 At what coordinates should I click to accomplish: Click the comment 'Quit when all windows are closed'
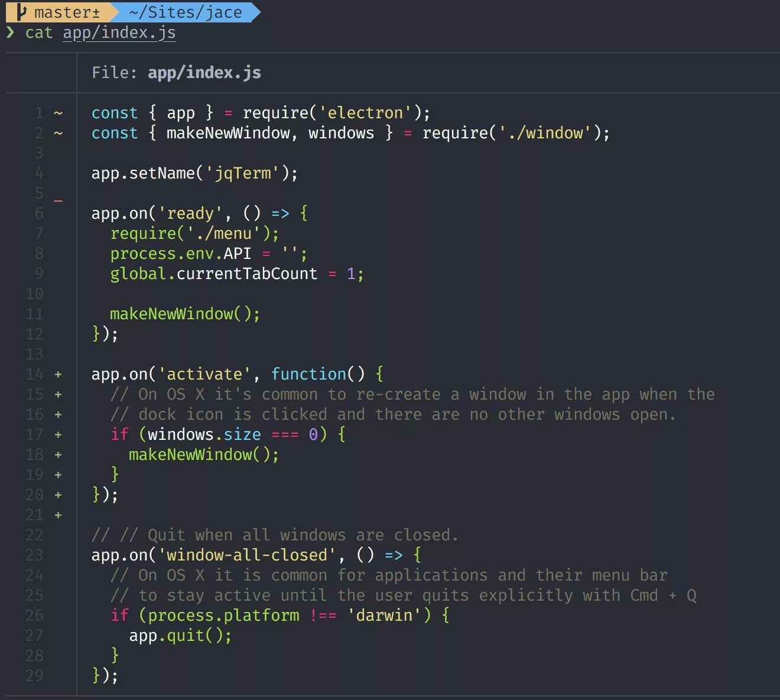(275, 535)
